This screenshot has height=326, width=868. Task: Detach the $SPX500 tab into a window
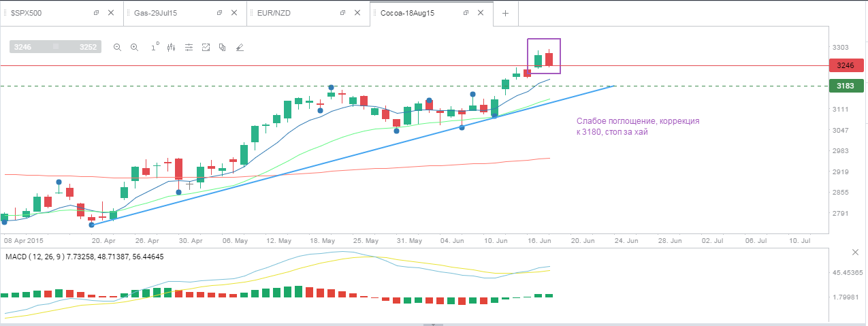click(96, 13)
